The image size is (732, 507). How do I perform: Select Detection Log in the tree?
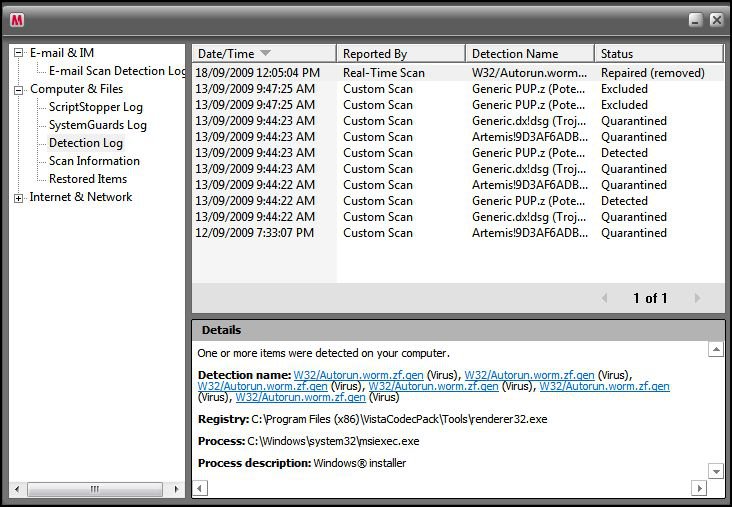(86, 143)
